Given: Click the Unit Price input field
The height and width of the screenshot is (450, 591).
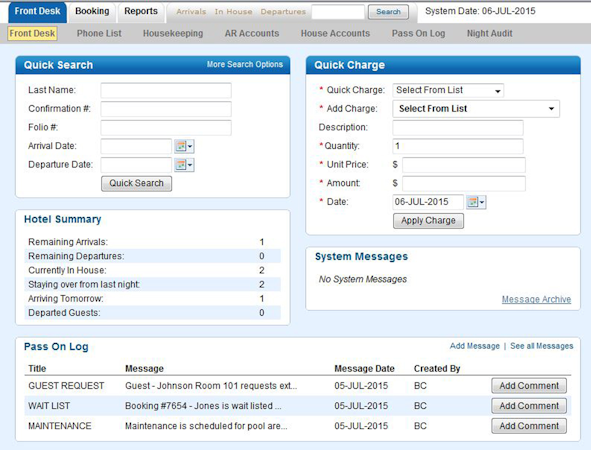Looking at the screenshot, I should [x=464, y=165].
